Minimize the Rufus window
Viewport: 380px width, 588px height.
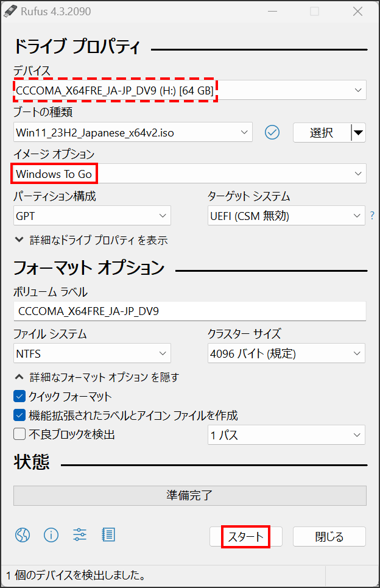point(272,11)
